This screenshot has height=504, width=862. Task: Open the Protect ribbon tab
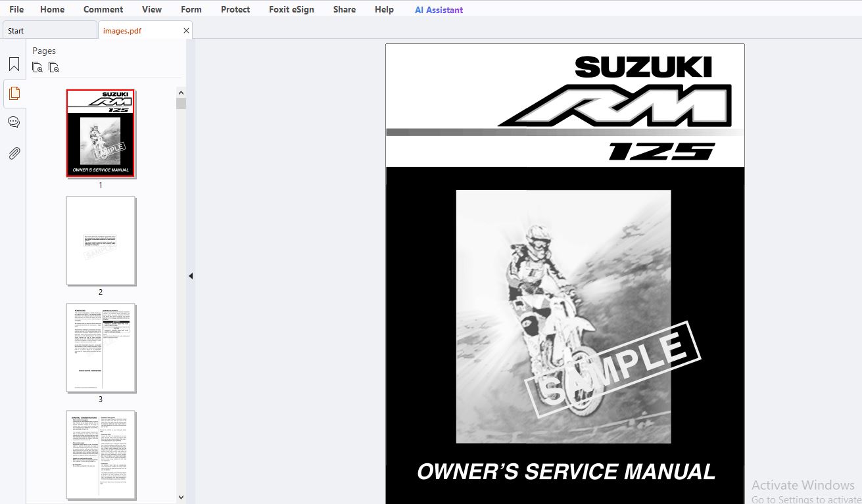click(x=235, y=9)
